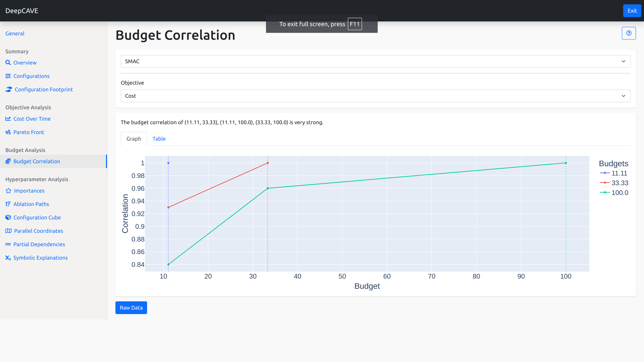
Task: Open the help question mark button
Action: (629, 33)
